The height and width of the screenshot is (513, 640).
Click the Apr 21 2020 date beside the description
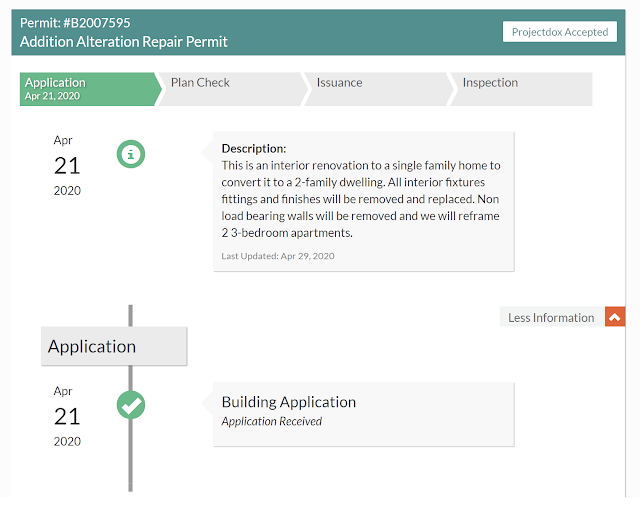tap(67, 165)
